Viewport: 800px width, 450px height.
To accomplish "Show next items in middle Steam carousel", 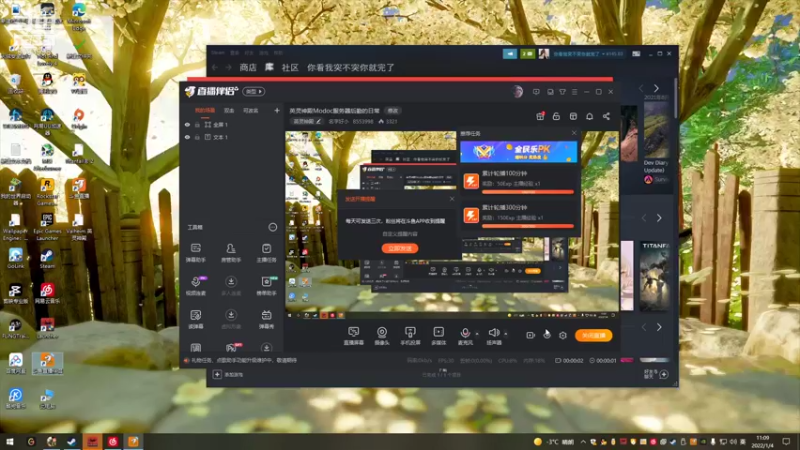I will pyautogui.click(x=659, y=218).
